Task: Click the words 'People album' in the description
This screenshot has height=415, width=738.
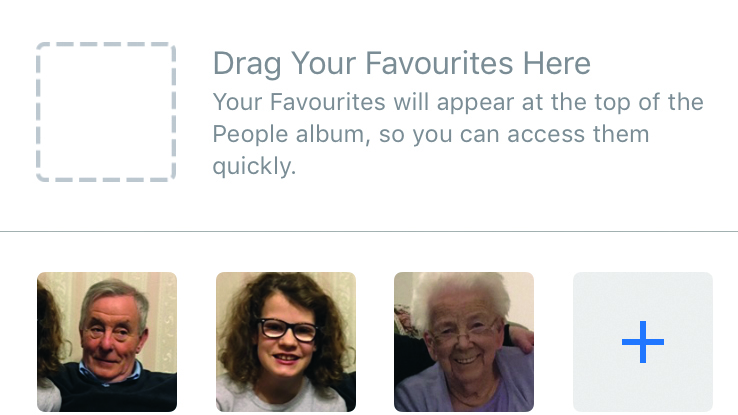Action: pyautogui.click(x=289, y=135)
